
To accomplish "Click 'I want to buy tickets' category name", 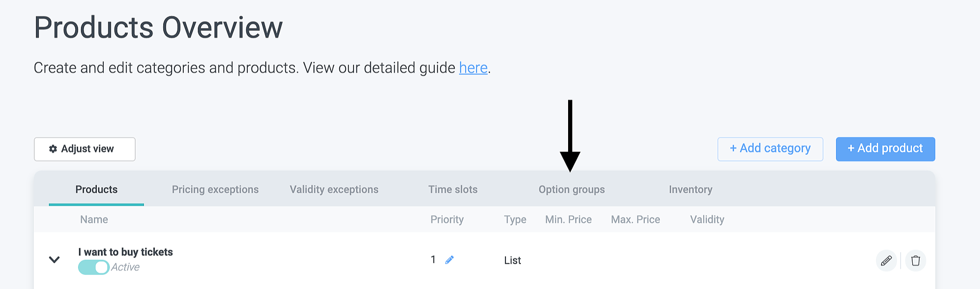I will [x=125, y=252].
